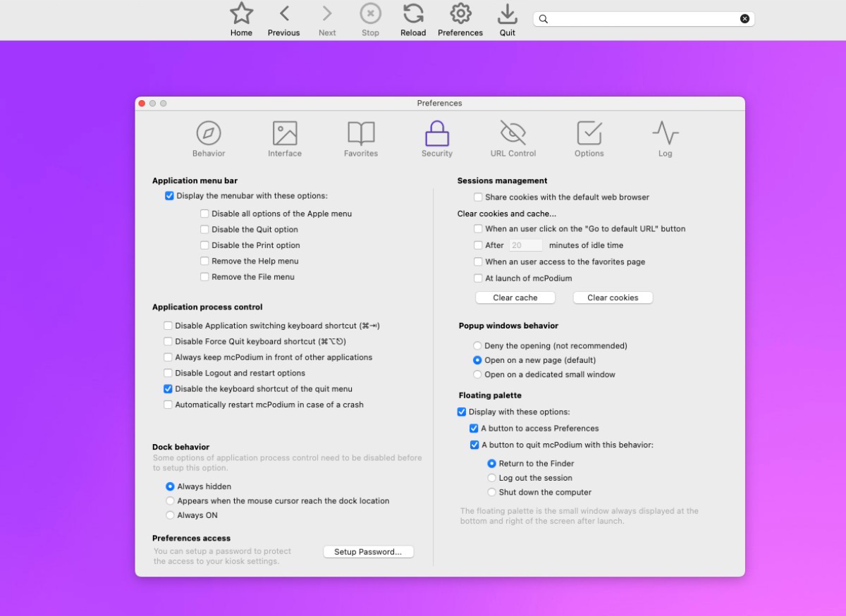
Task: Click the Clear cache button
Action: (515, 297)
